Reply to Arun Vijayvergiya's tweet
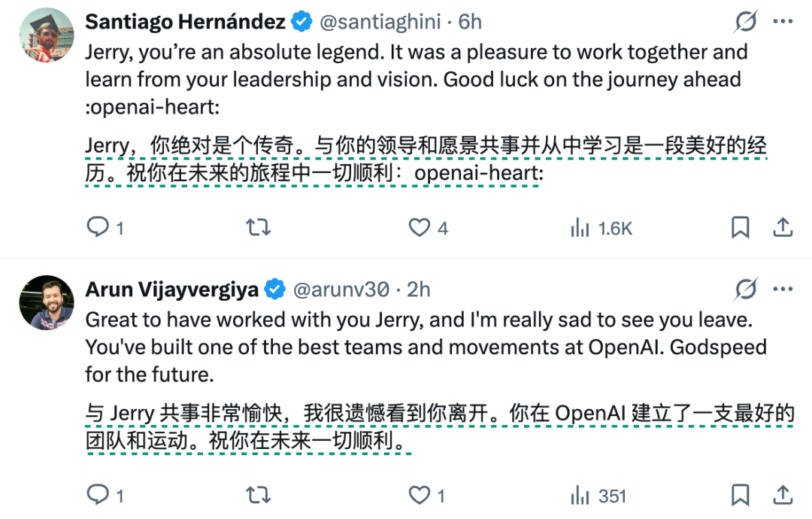Image resolution: width=812 pixels, height=519 pixels. 98,495
